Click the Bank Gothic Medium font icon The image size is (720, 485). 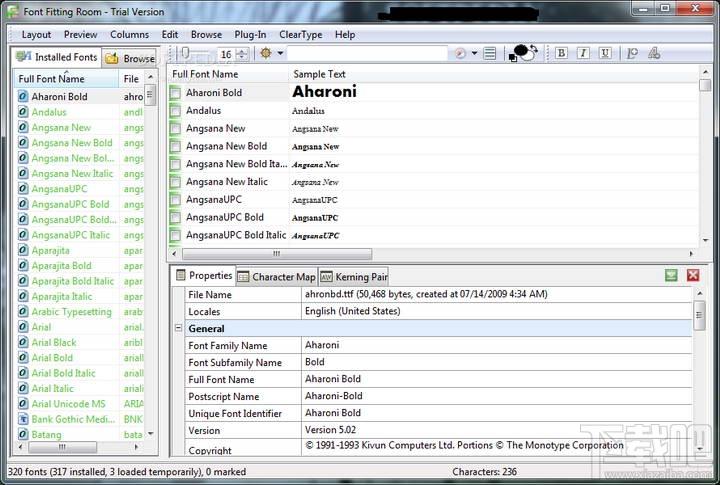point(23,419)
